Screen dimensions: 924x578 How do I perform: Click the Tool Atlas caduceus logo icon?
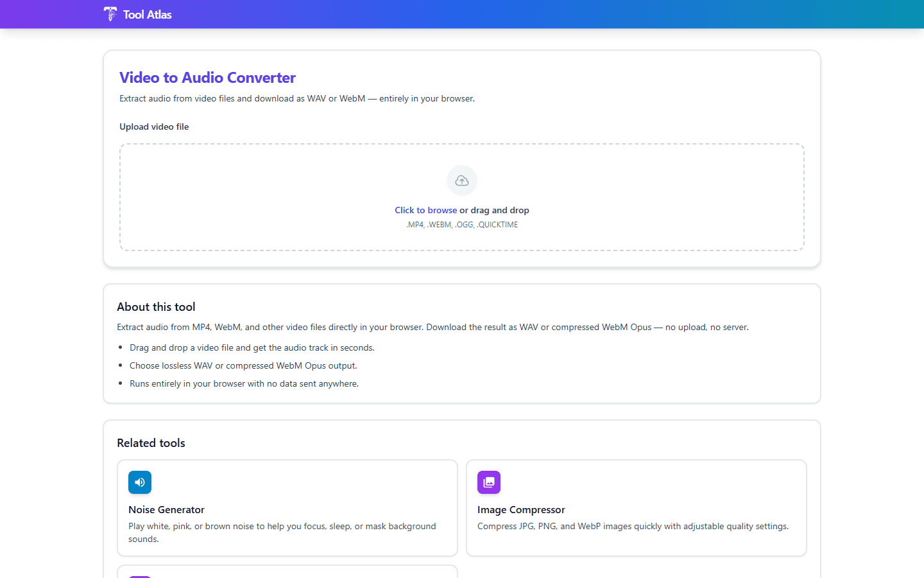(110, 13)
